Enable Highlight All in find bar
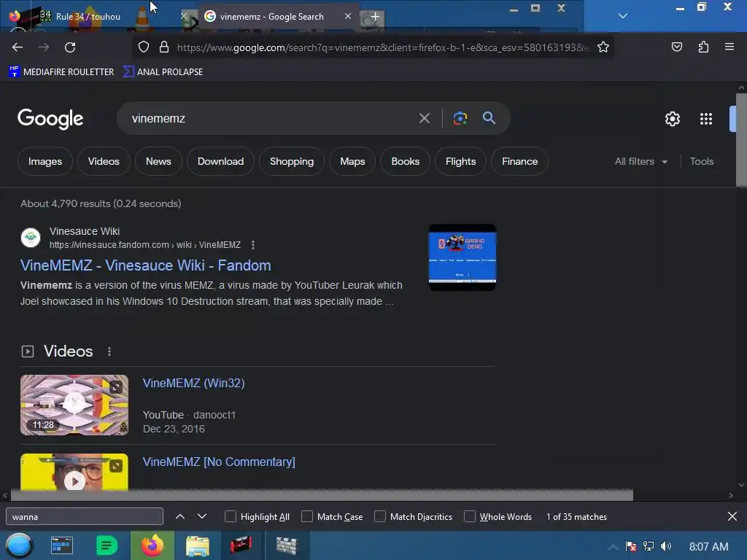 [230, 516]
